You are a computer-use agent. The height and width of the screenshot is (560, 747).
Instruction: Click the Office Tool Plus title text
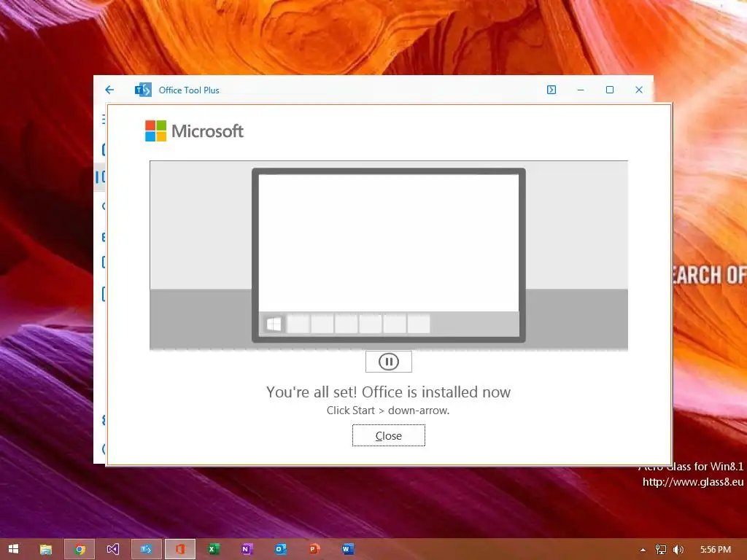click(189, 90)
